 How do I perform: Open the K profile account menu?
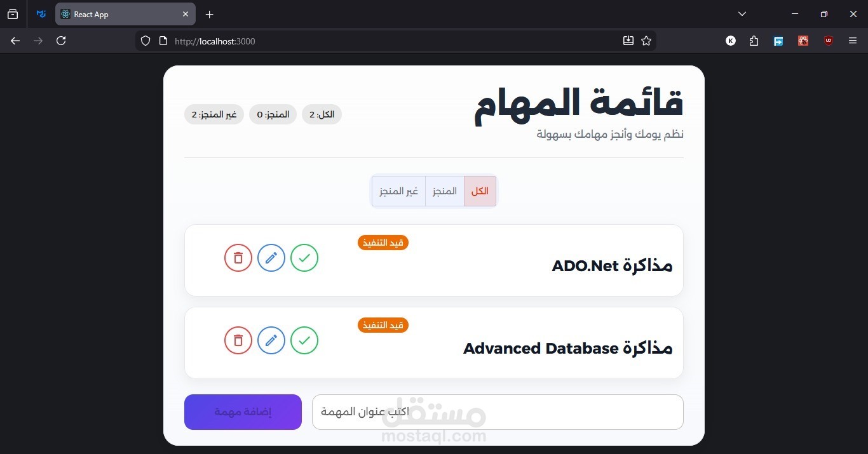(730, 41)
